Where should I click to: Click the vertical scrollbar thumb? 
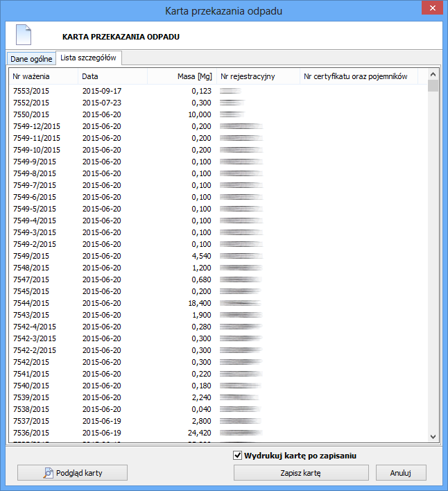(433, 86)
